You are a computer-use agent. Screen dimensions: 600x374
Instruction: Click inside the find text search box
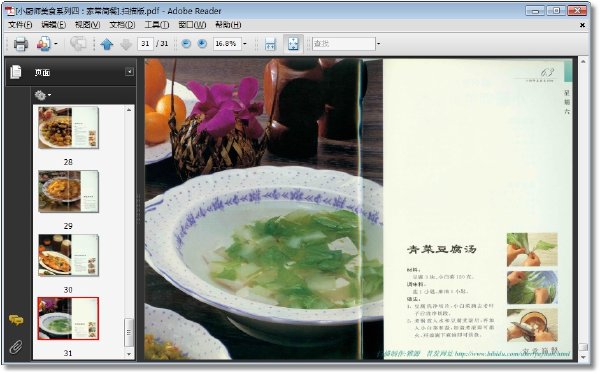[344, 44]
